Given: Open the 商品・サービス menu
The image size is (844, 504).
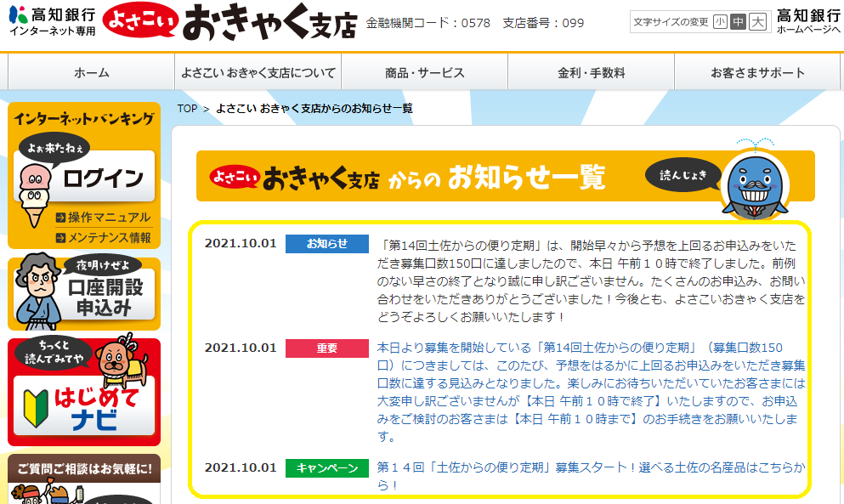Looking at the screenshot, I should click(425, 72).
